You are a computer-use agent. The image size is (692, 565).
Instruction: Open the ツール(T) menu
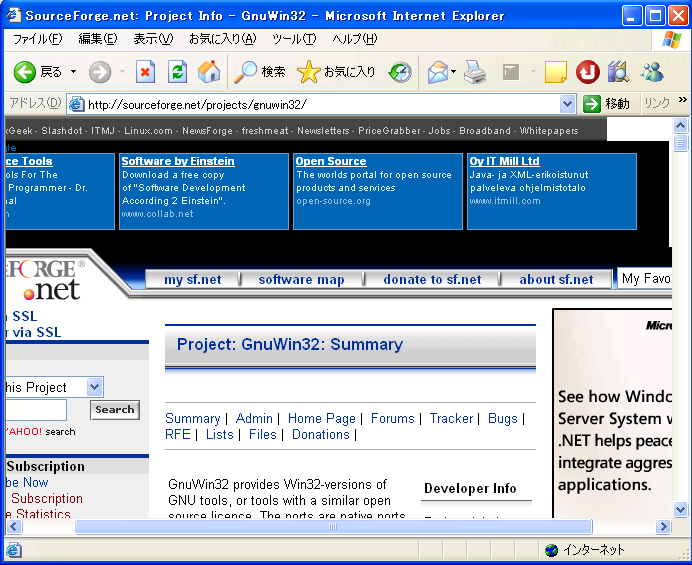tap(294, 39)
